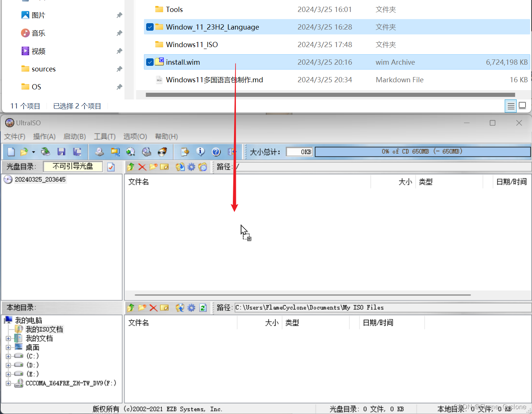Click the boot properties checkmark icon beside 不可引导光盘
This screenshot has height=414, width=532.
111,167
